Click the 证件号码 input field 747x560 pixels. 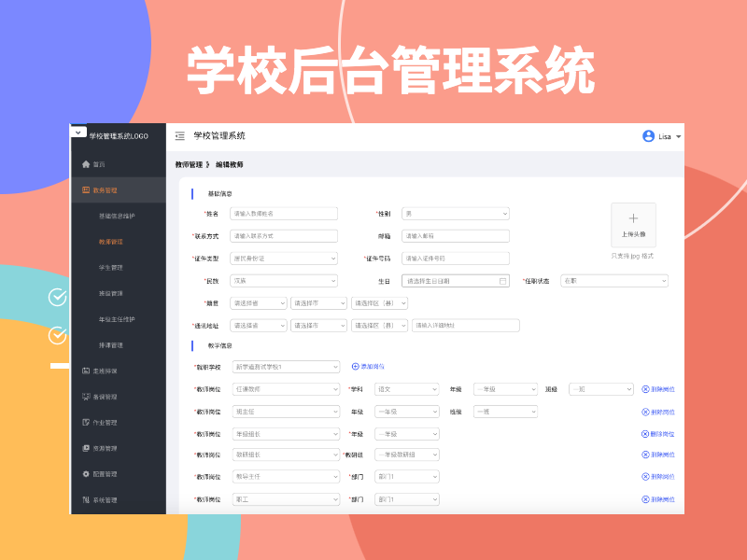pyautogui.click(x=456, y=259)
